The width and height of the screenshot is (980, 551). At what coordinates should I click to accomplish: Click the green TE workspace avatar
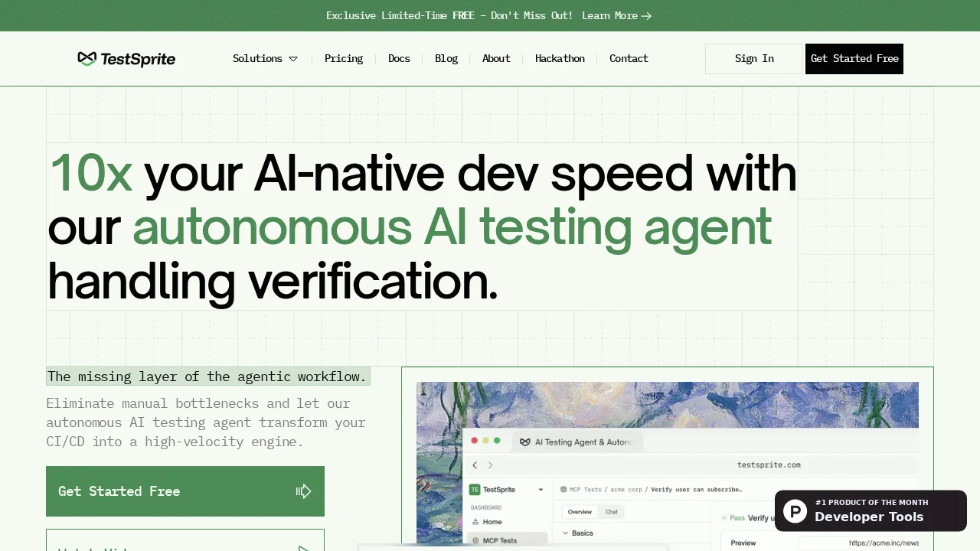475,490
